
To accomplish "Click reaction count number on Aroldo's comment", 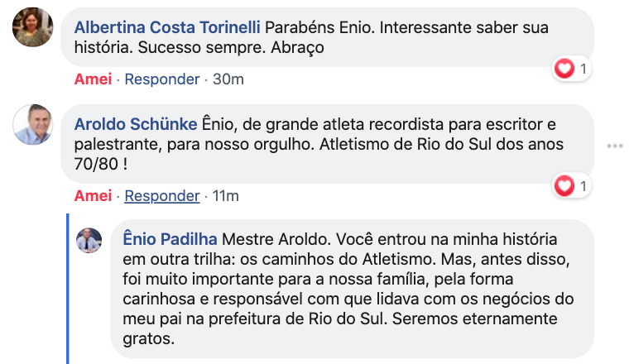I will point(583,186).
